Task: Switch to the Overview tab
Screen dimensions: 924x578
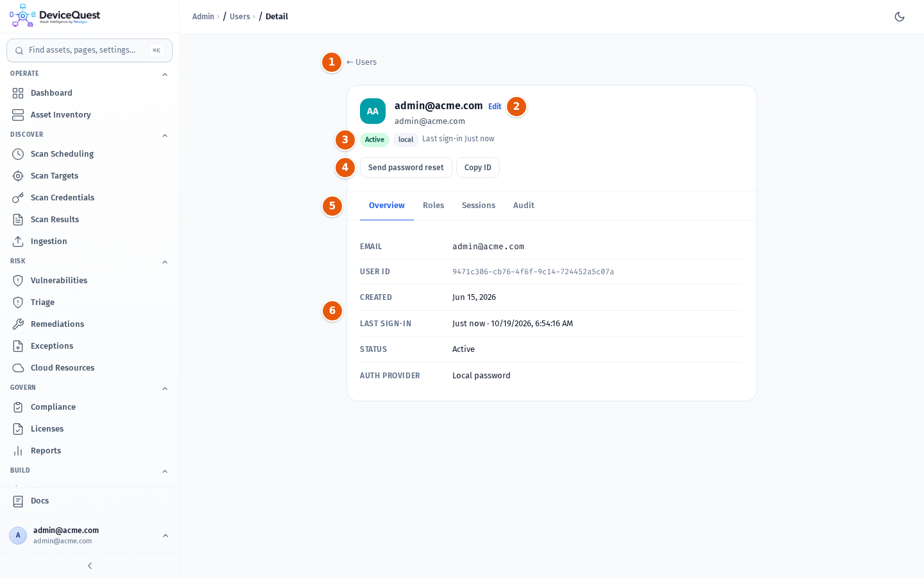Action: tap(387, 206)
